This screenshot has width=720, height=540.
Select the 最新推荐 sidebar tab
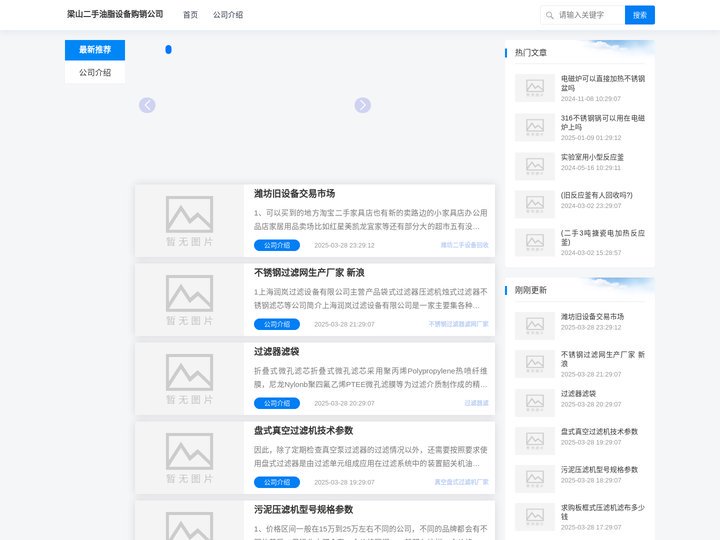point(95,50)
